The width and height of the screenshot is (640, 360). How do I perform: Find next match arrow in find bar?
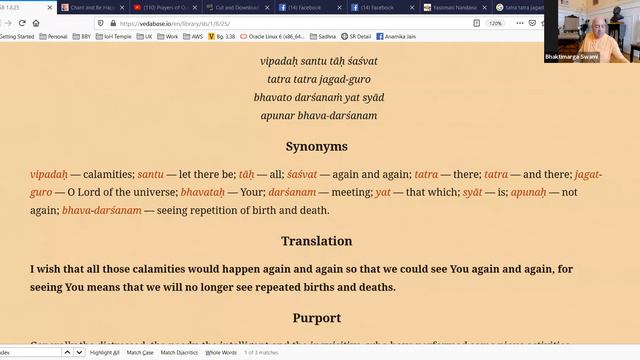79,352
